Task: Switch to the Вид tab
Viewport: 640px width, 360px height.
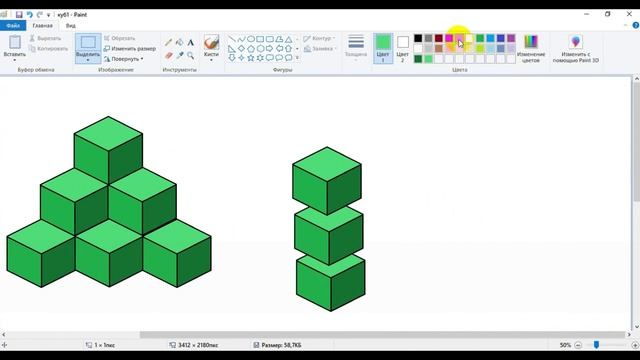Action: point(71,26)
